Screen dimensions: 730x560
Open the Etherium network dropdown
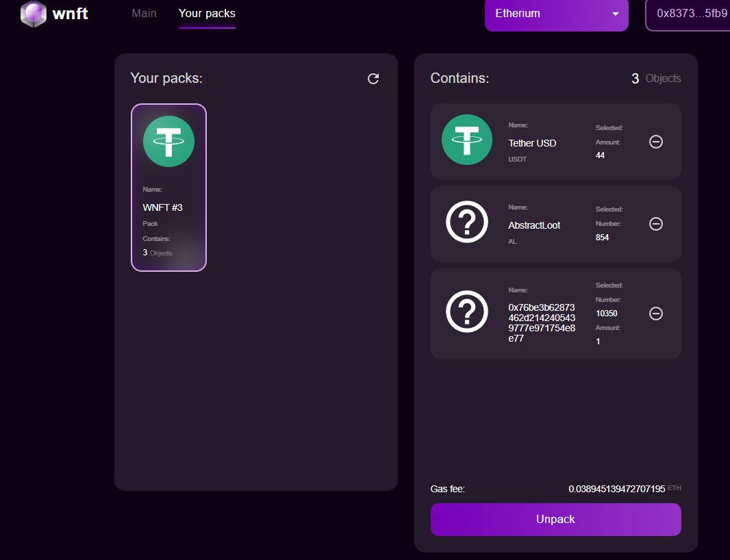click(556, 14)
